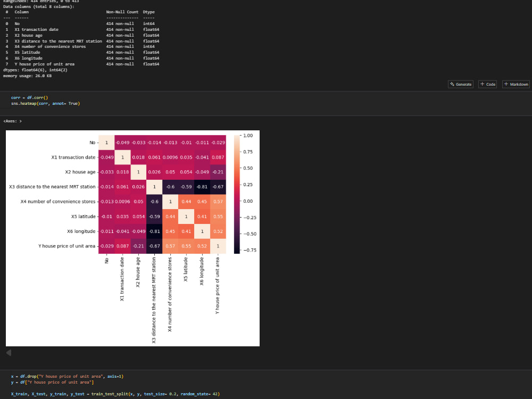Click heatmap cell -0.6 in X3 MRT station row
The width and height of the screenshot is (532, 399).
tap(170, 187)
